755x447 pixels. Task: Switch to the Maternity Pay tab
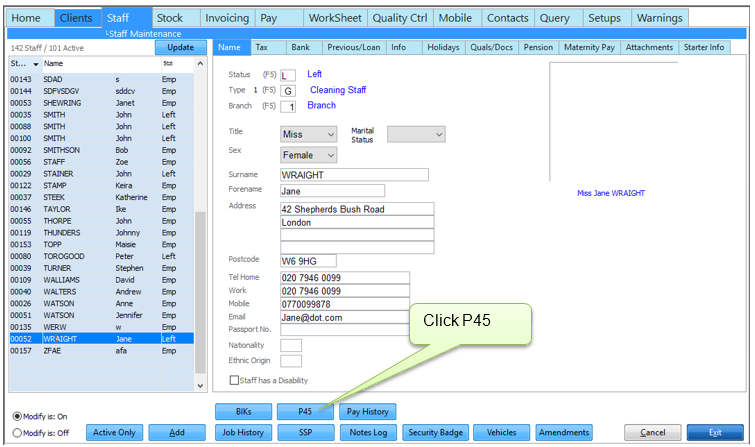pyautogui.click(x=591, y=47)
